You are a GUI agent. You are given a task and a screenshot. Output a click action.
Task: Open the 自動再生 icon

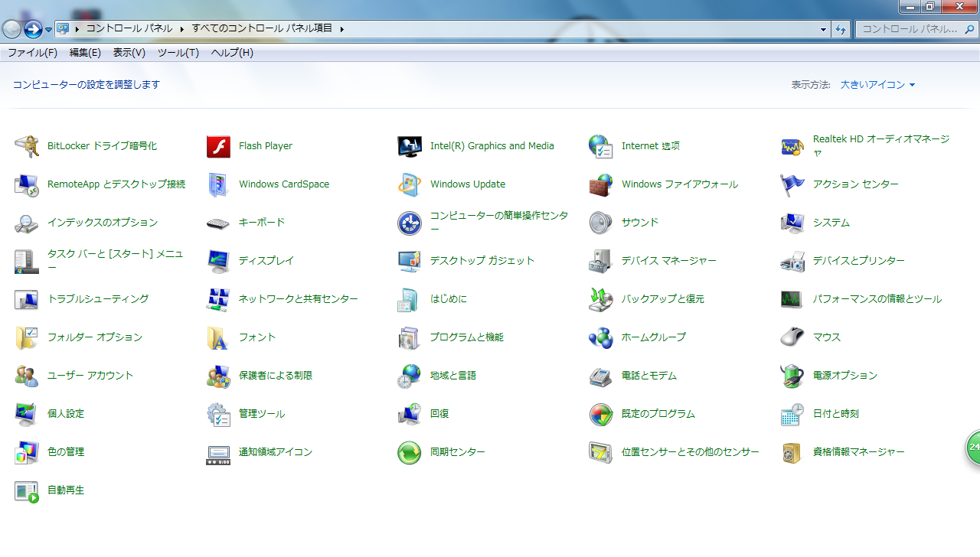click(x=26, y=490)
